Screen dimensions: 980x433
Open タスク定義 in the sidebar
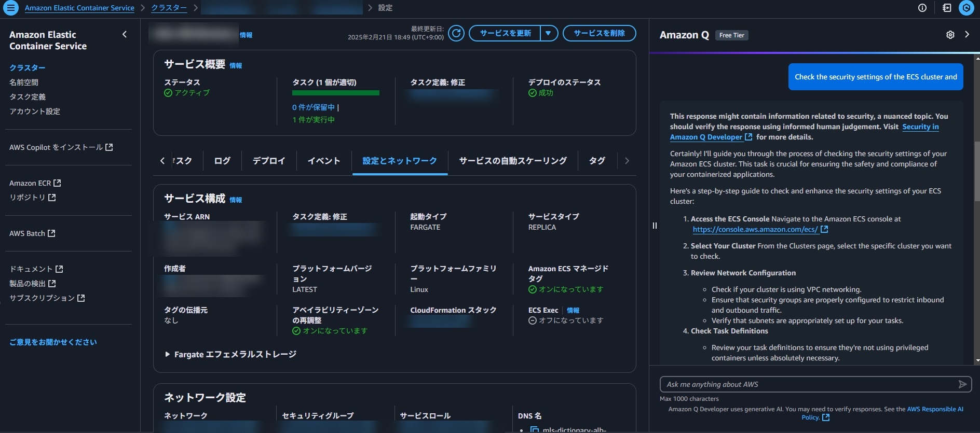coord(28,97)
